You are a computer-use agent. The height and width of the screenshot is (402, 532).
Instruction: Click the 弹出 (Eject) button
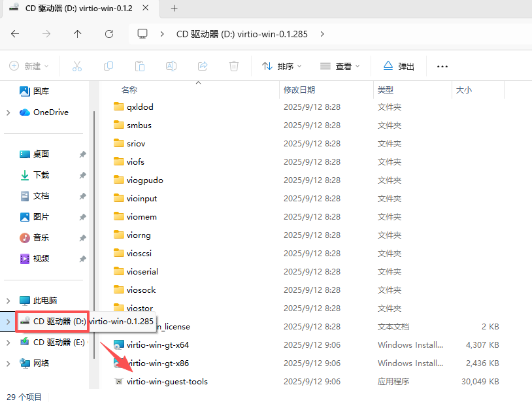click(399, 66)
